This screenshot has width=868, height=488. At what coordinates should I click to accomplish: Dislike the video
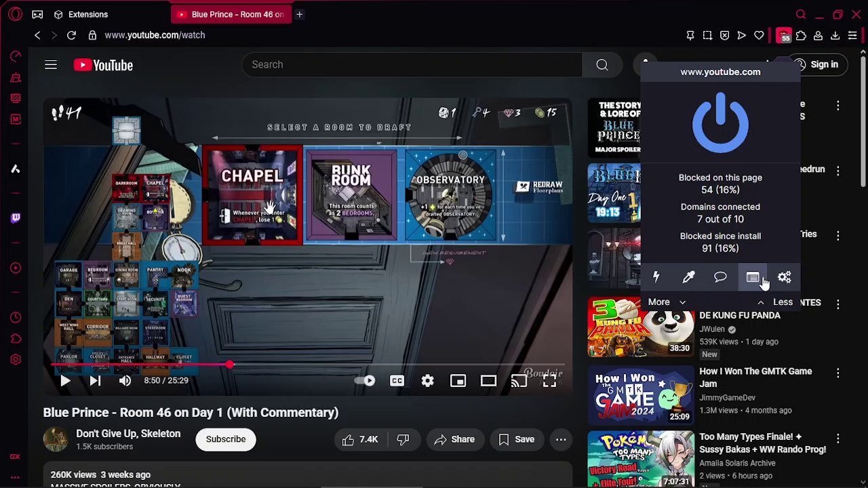pyautogui.click(x=403, y=439)
